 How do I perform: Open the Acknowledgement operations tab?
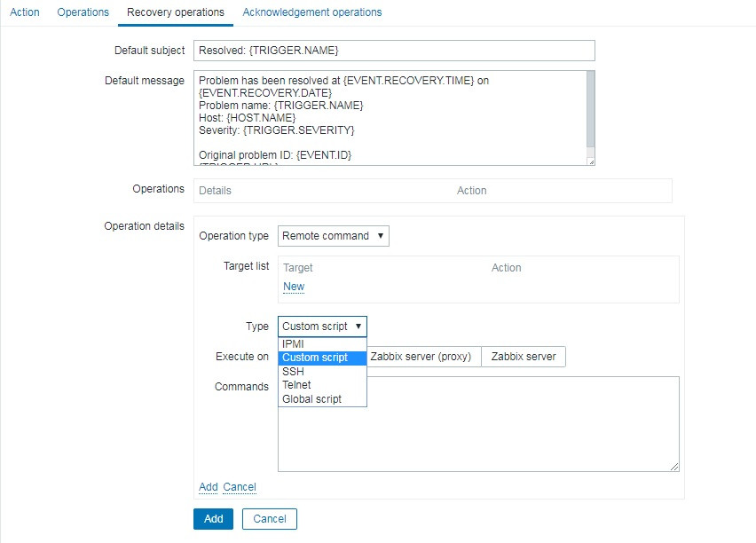click(311, 12)
